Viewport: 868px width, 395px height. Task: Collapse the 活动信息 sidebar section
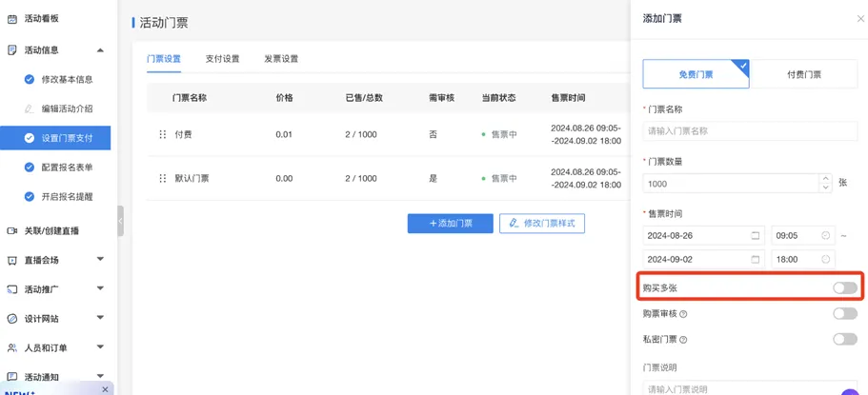100,50
